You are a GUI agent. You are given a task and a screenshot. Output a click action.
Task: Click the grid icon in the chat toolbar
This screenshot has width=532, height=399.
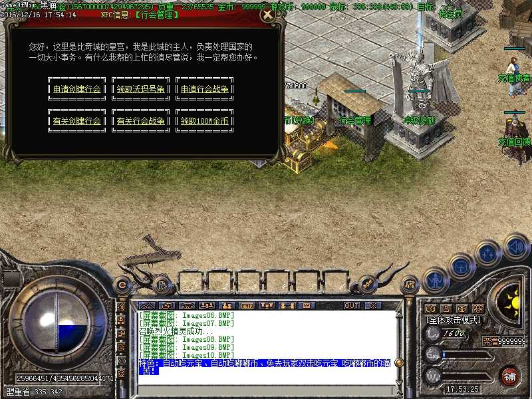[x=307, y=306]
